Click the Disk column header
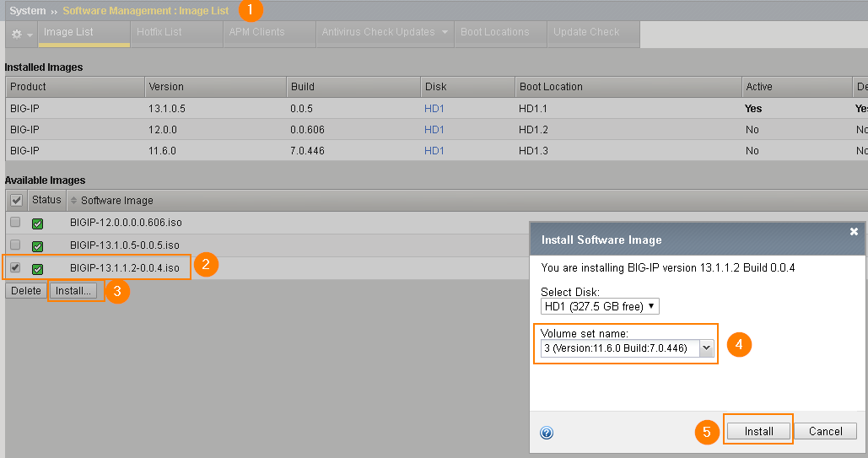The width and height of the screenshot is (868, 458). [467, 87]
